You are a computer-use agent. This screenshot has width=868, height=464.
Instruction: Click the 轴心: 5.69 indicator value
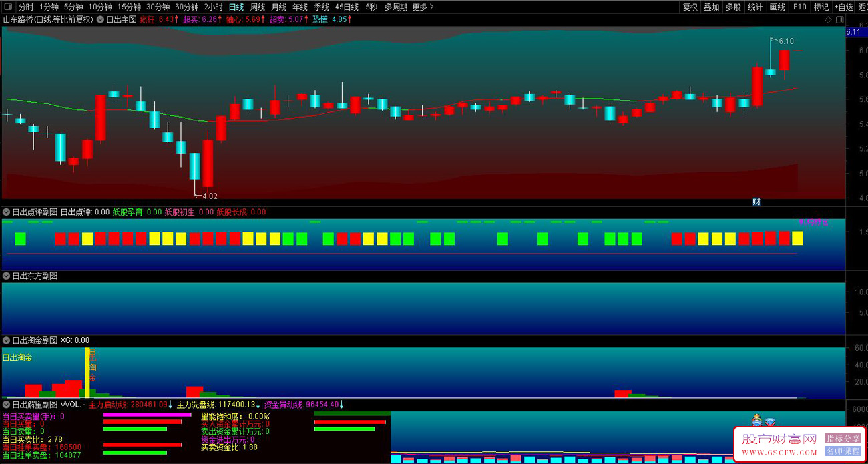tap(246, 19)
